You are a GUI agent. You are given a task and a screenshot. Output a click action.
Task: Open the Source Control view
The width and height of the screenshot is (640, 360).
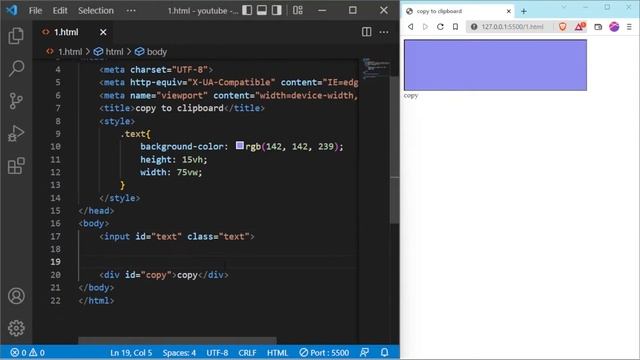click(x=16, y=100)
